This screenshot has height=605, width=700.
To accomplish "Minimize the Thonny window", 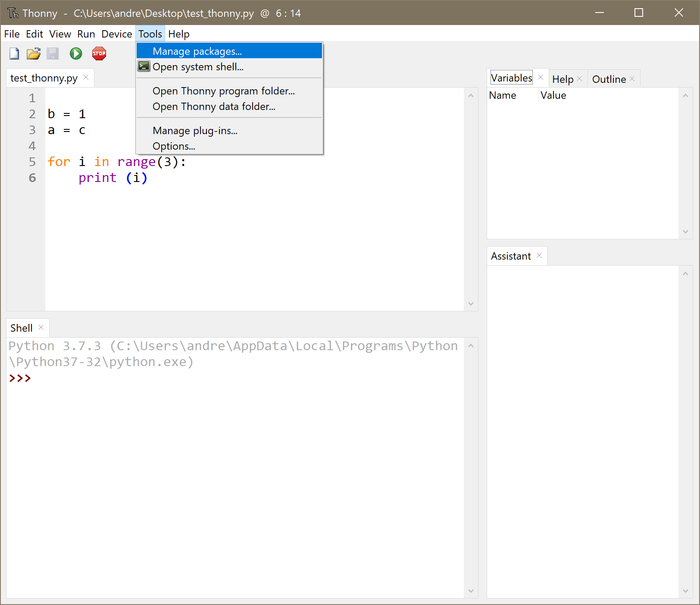I will pos(599,13).
